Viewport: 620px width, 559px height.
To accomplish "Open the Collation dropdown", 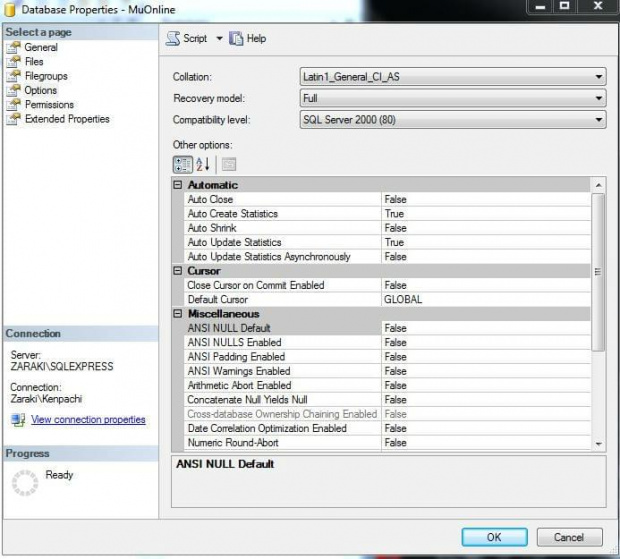I will pos(598,76).
